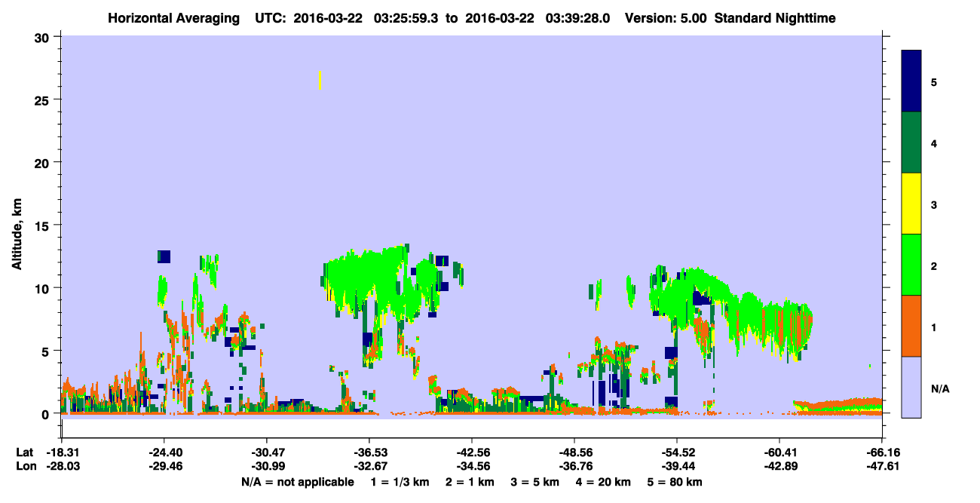
Task: Click the small yellow streak near 26 km
Action: point(320,80)
